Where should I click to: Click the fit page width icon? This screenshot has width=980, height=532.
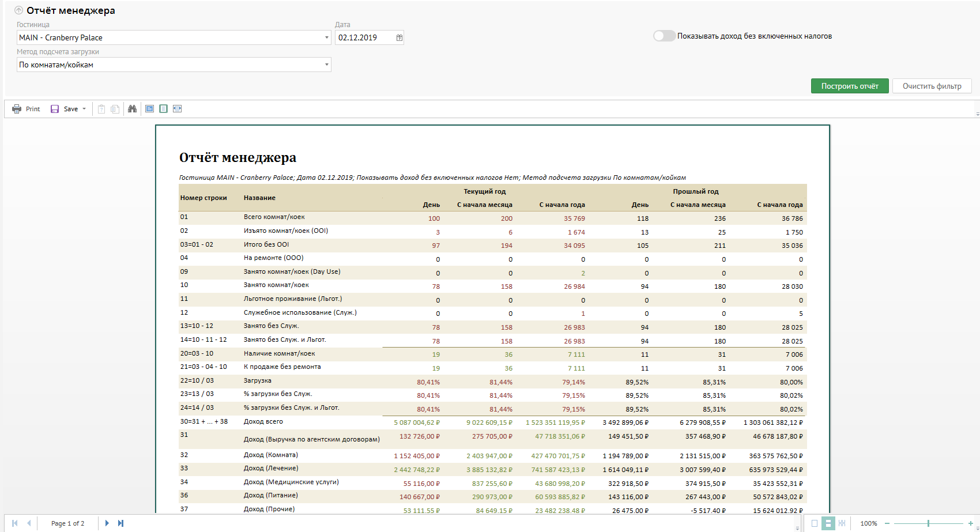tap(178, 109)
